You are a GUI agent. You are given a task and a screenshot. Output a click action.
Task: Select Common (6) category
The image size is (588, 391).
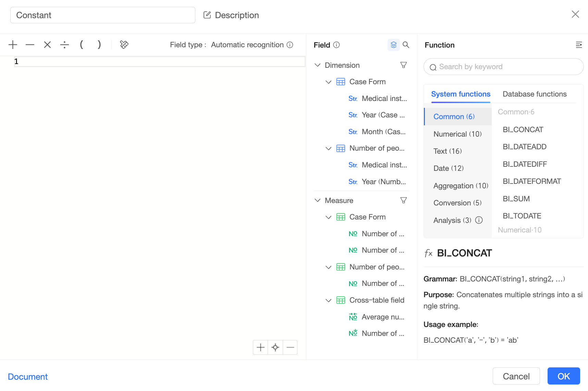coord(458,117)
